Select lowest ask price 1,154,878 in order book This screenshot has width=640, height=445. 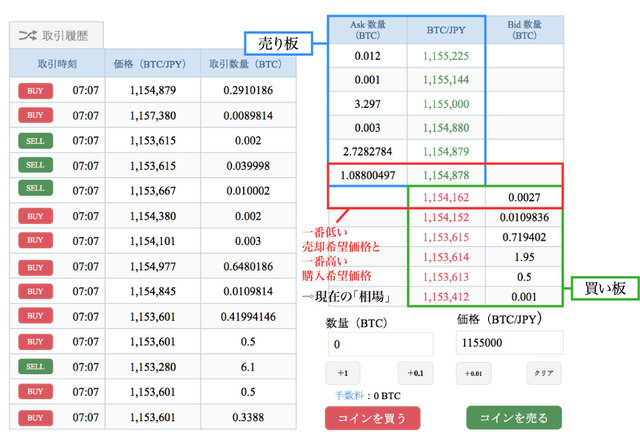(446, 175)
